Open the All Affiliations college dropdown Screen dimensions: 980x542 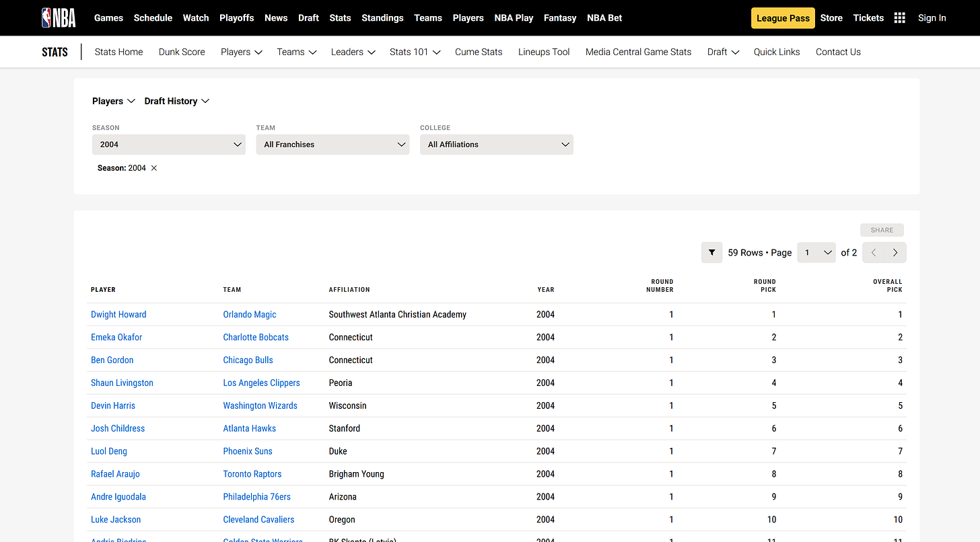click(x=497, y=145)
